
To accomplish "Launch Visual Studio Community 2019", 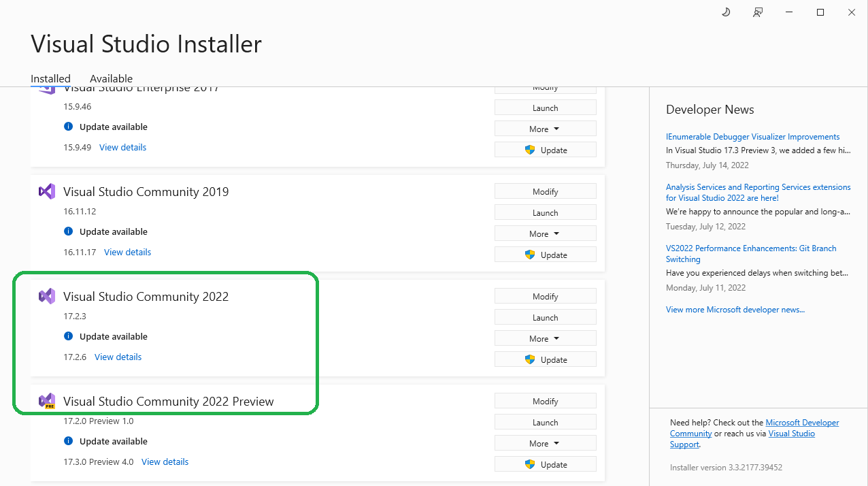I will tap(546, 212).
